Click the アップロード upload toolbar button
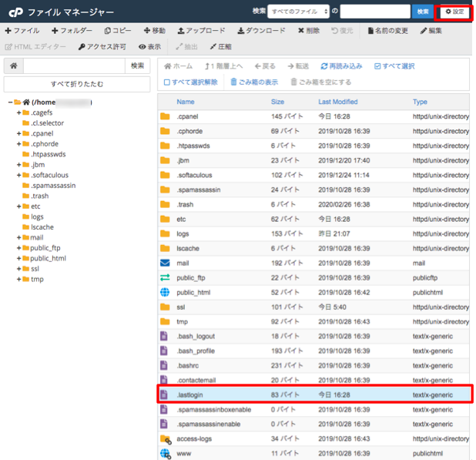The height and width of the screenshot is (460, 476). (201, 31)
